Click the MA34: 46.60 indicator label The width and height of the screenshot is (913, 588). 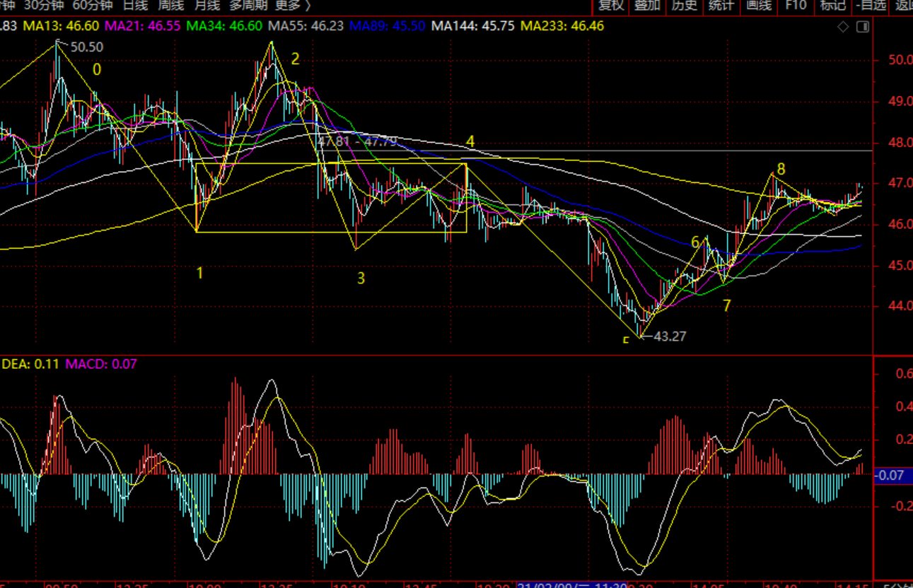(x=224, y=26)
